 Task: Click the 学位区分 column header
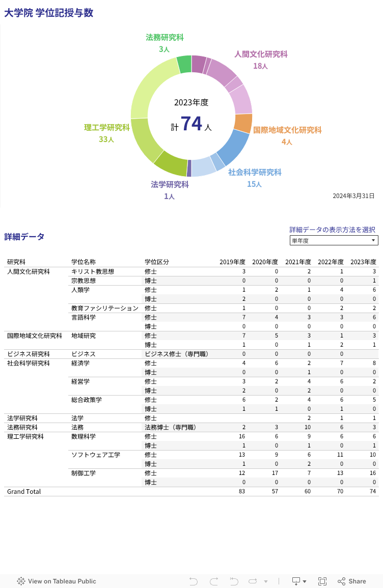coord(157,262)
